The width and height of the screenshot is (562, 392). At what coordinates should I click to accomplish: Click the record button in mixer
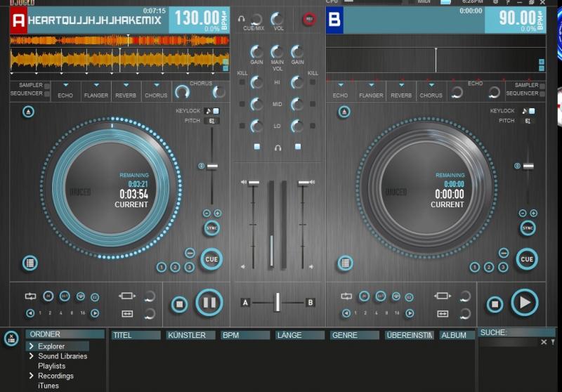(309, 19)
